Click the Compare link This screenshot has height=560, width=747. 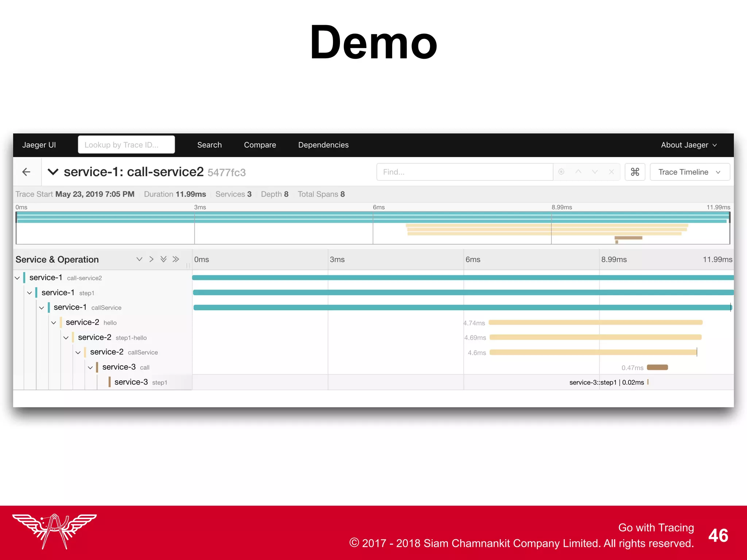pyautogui.click(x=260, y=145)
